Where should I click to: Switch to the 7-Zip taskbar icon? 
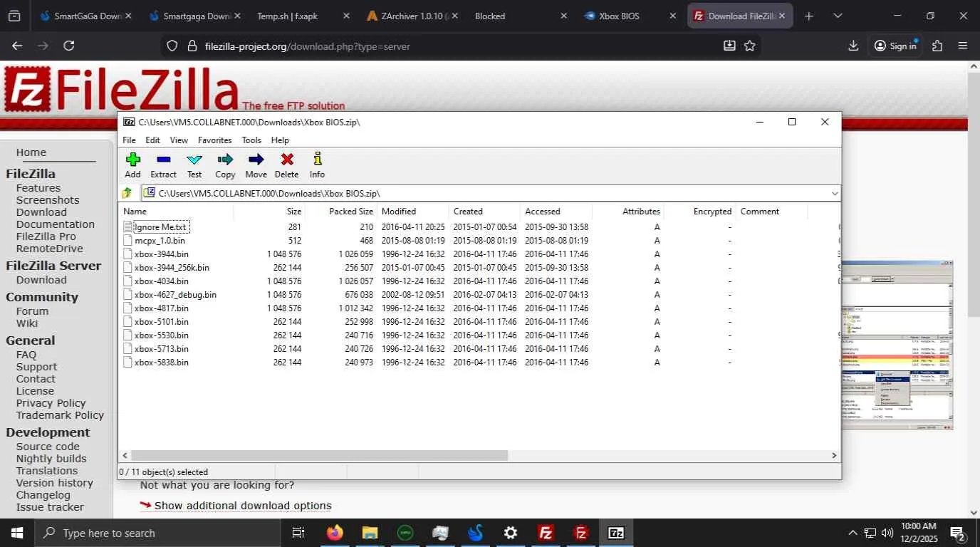click(x=616, y=533)
